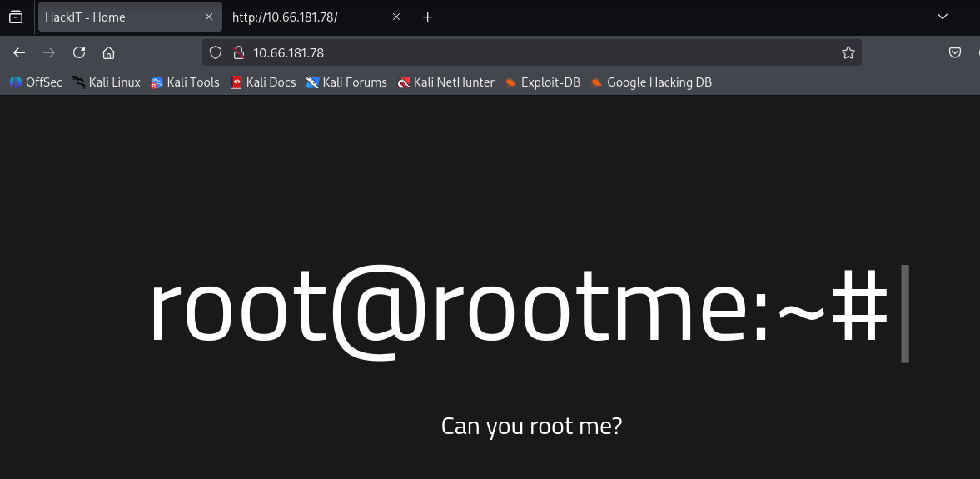Reload the current page
Screen dimensions: 980x479
click(79, 52)
